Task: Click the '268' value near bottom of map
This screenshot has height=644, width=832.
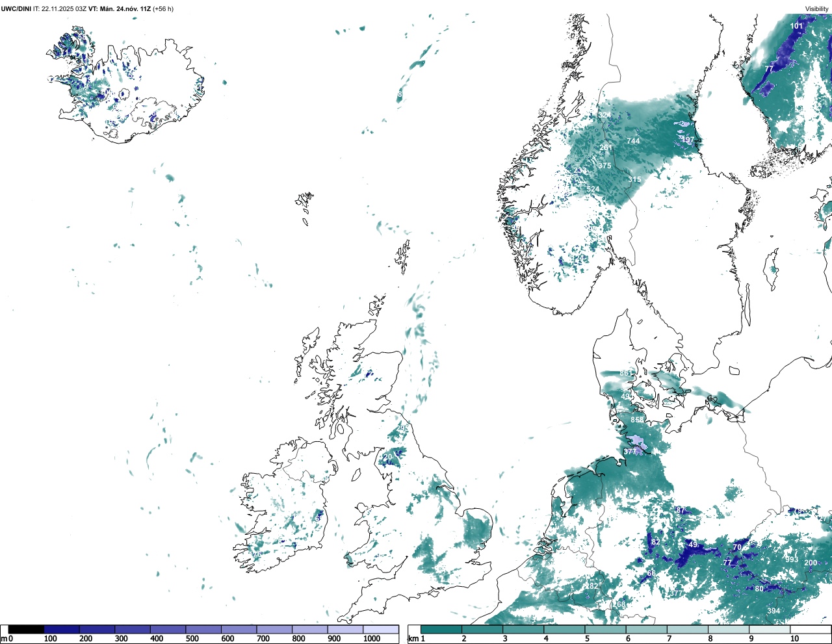Action: coord(619,604)
